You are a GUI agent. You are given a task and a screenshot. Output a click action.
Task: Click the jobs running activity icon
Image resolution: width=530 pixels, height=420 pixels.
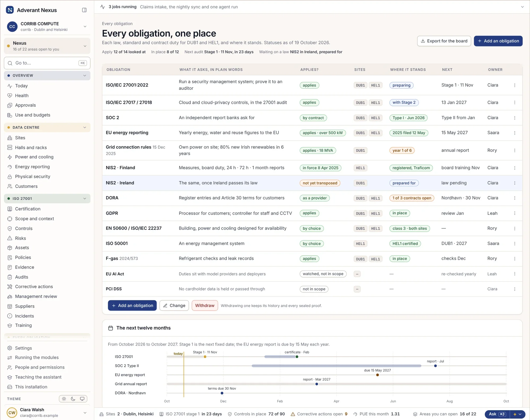point(103,7)
